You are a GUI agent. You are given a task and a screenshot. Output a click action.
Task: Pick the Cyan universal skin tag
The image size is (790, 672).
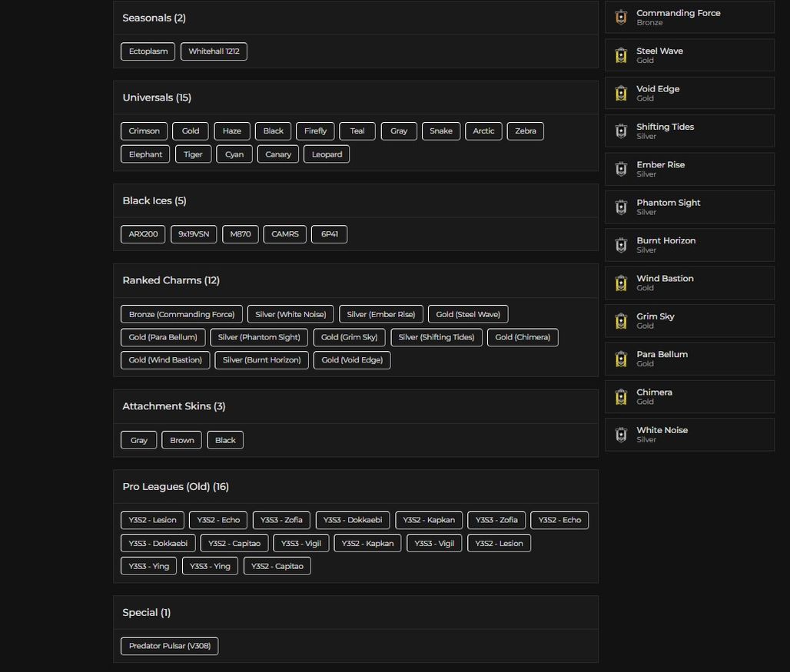pos(234,154)
